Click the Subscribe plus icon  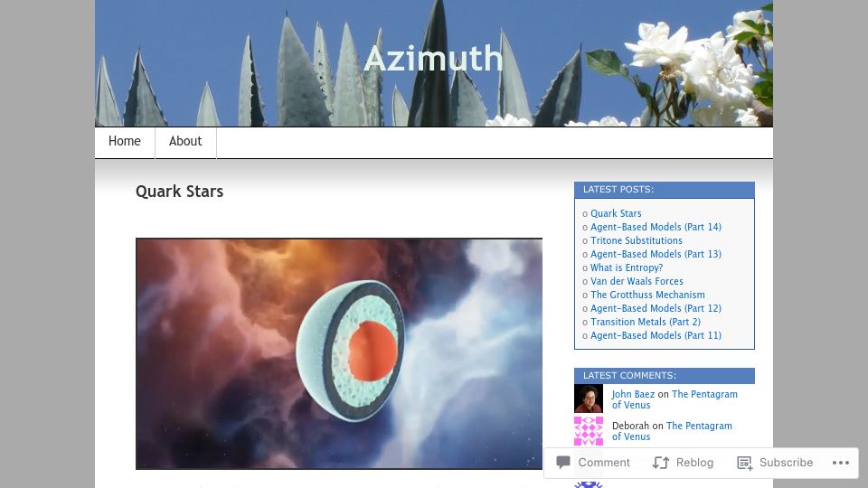(x=744, y=463)
